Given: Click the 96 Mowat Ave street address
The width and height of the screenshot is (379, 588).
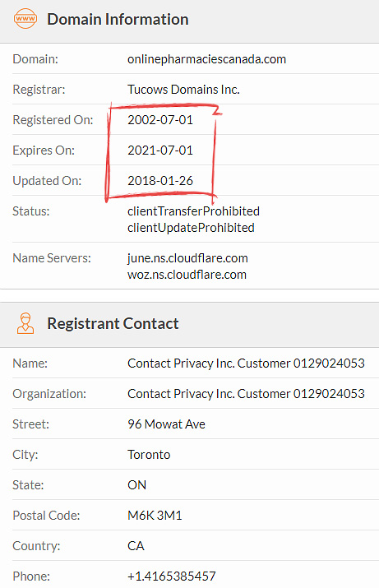Looking at the screenshot, I should tap(166, 424).
